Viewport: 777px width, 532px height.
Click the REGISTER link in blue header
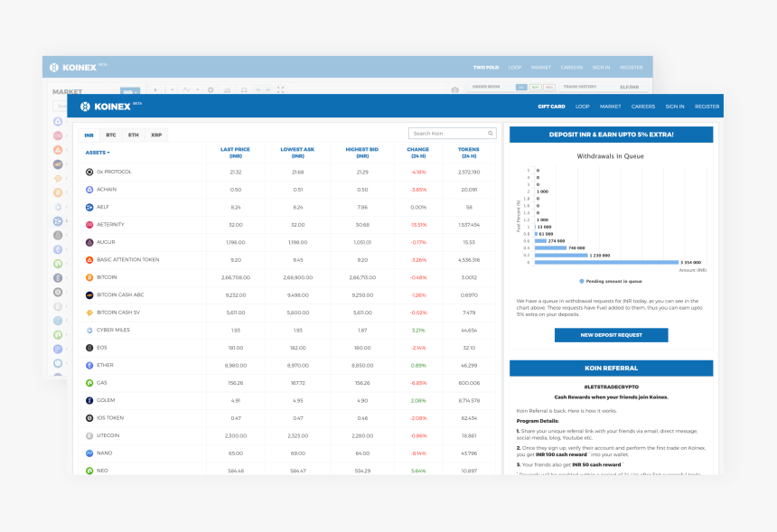click(707, 106)
